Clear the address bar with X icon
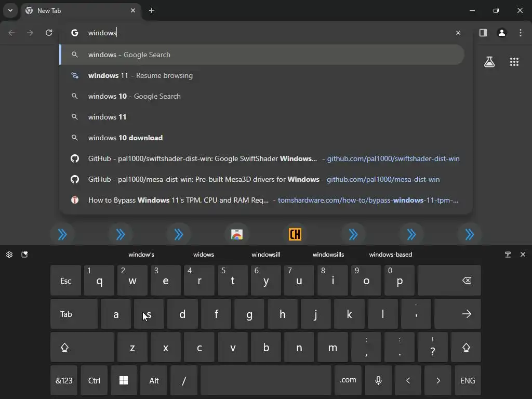The width and height of the screenshot is (532, 399). tap(458, 33)
